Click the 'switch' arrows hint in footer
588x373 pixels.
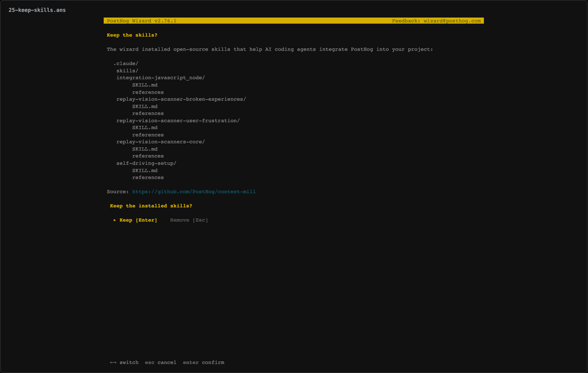[124, 362]
